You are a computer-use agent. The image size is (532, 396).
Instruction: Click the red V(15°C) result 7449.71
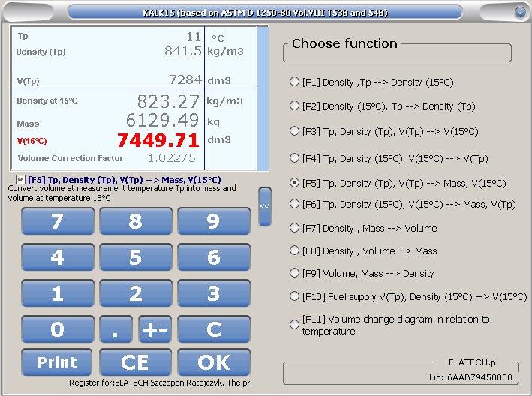click(x=158, y=140)
